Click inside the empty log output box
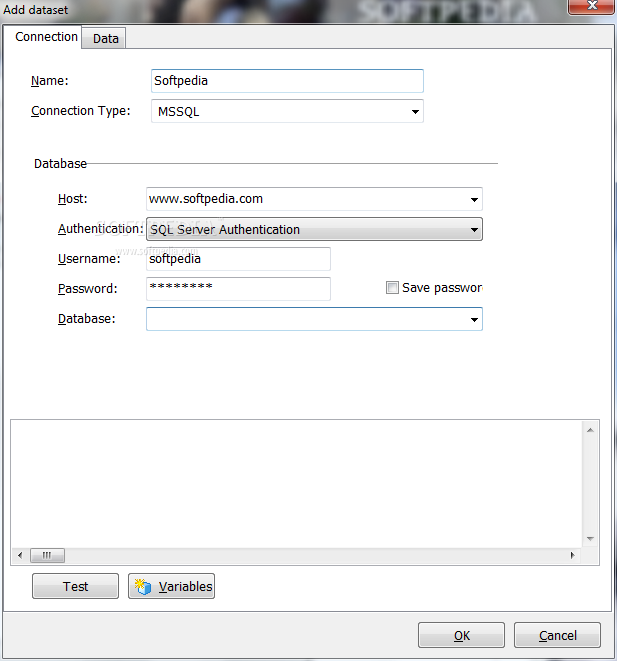Image resolution: width=617 pixels, height=661 pixels. 297,484
